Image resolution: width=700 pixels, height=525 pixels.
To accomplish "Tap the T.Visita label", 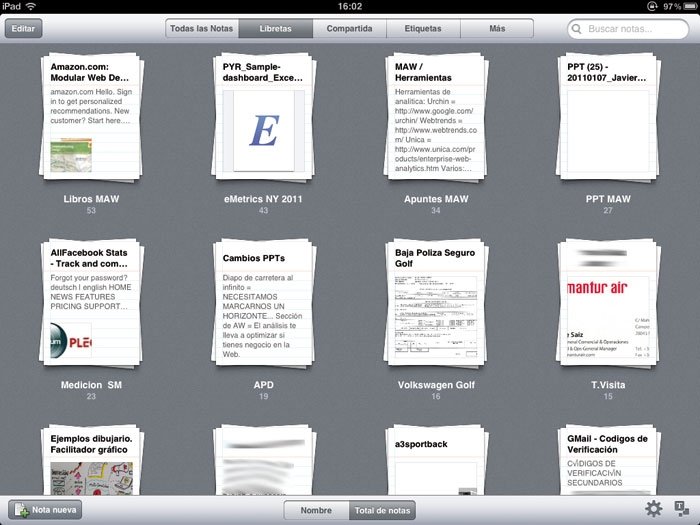I will [x=608, y=385].
